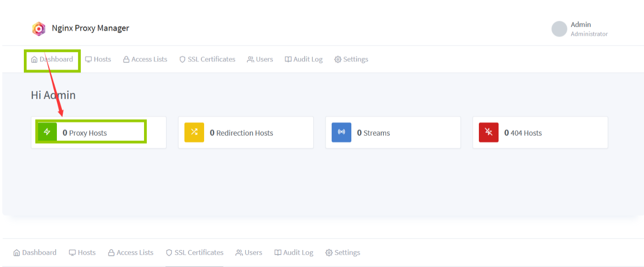Choose SSL Certificates in the bottom navigation
Viewport: 644px width, 267px height.
194,253
